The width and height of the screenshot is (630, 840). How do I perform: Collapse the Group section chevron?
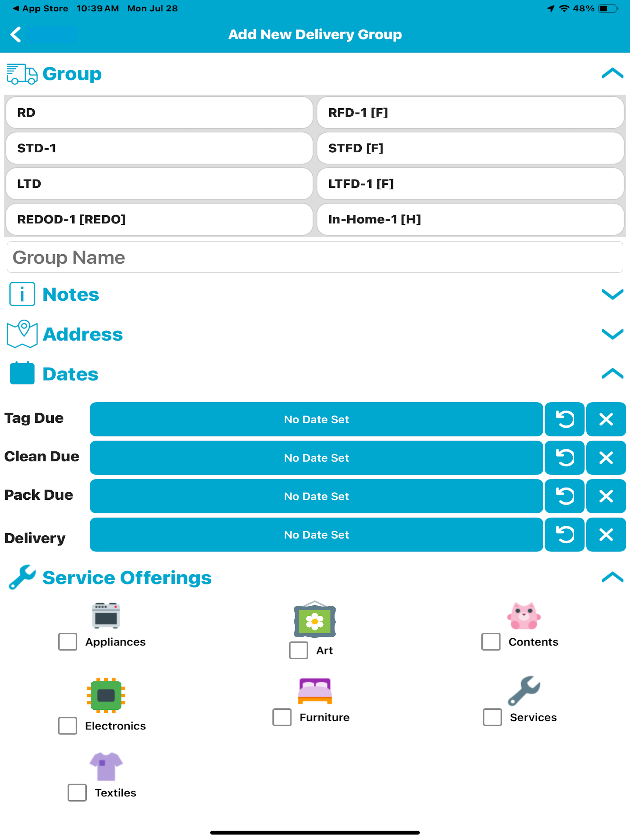pyautogui.click(x=613, y=73)
